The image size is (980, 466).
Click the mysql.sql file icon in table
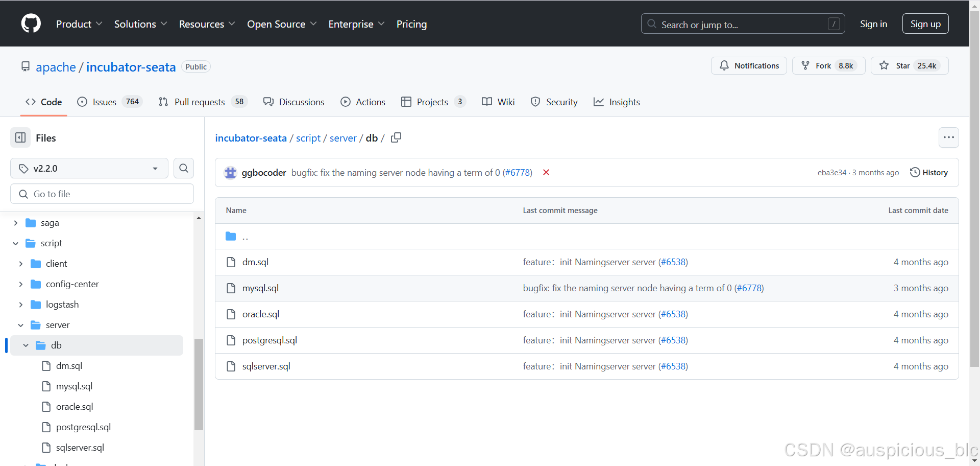coord(231,288)
